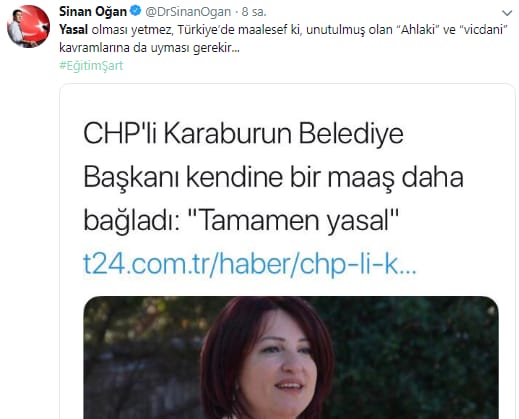Click the bold word Yasal in tweet
Viewport: 519px width, 419px height.
(74, 30)
